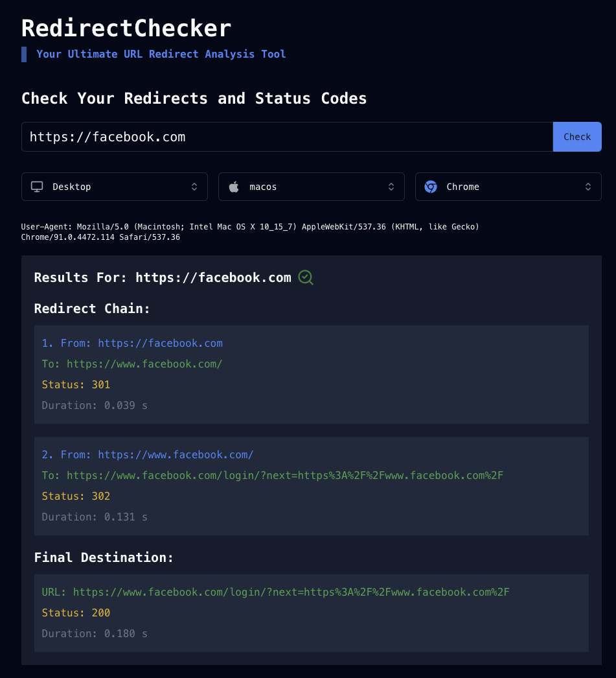The height and width of the screenshot is (678, 616).
Task: Click the 'Duration: 0.039 s' text
Action: click(x=95, y=405)
